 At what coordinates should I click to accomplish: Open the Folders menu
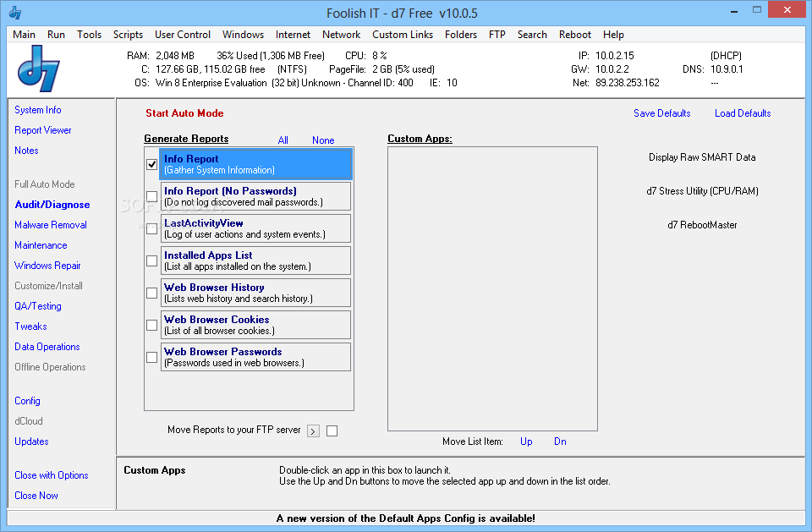click(x=460, y=35)
